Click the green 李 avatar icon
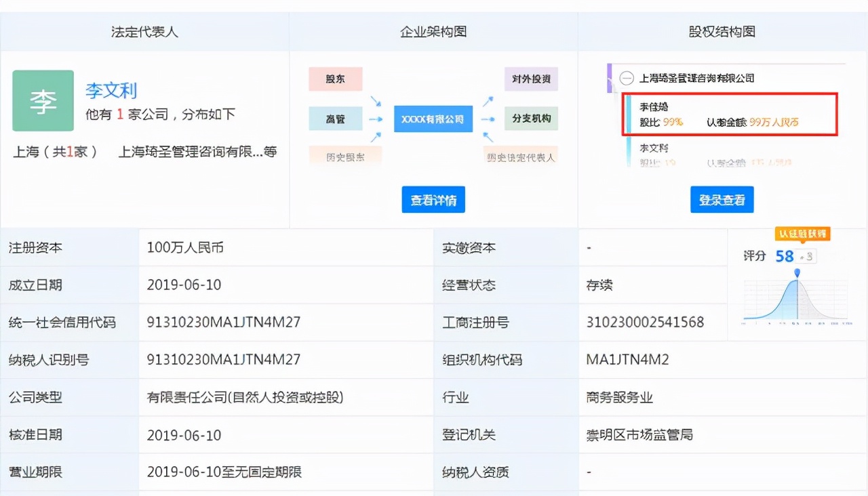This screenshot has height=496, width=868. pos(43,99)
